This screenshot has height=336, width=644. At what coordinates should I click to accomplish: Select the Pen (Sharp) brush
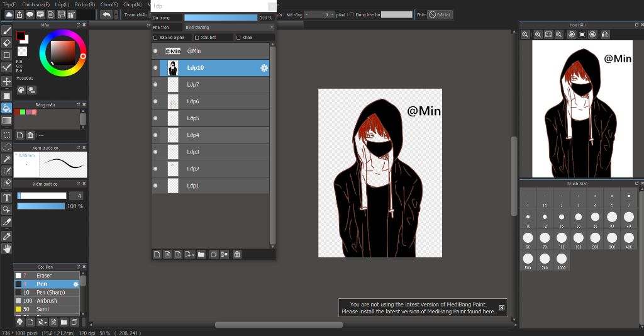click(x=47, y=293)
